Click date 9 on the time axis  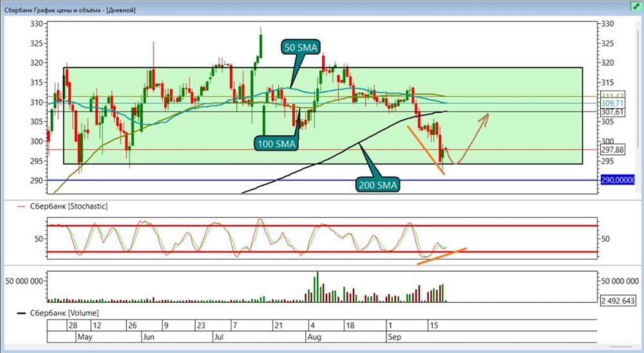pos(166,325)
